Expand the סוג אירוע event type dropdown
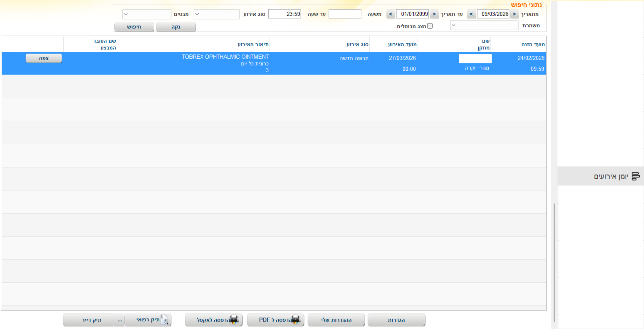Viewport: 644px width, 329px height. point(217,14)
